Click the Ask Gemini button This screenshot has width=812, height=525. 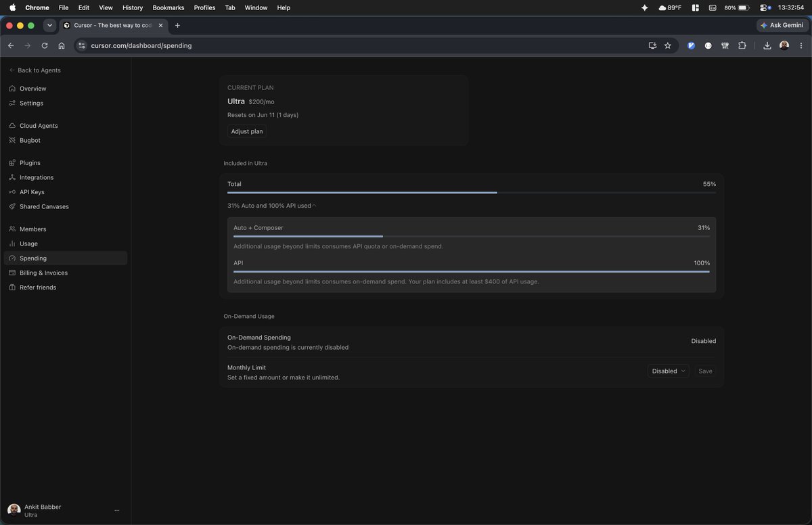[783, 25]
